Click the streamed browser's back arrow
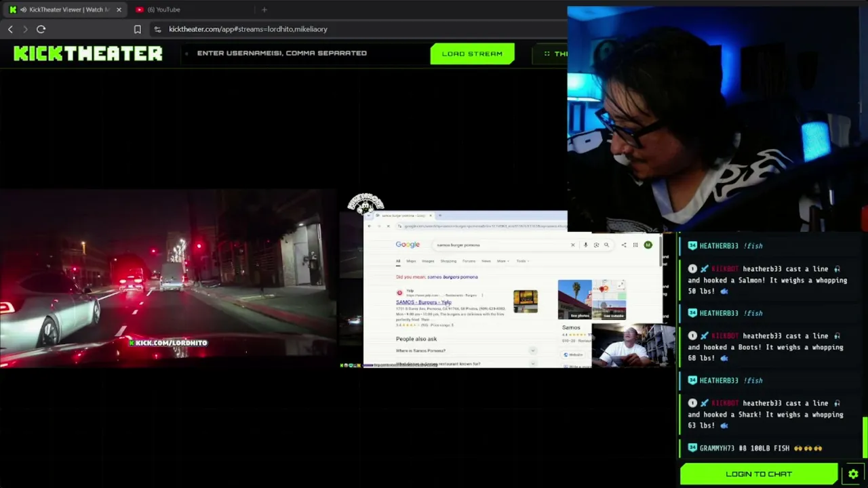Viewport: 868px width, 488px height. tap(370, 226)
